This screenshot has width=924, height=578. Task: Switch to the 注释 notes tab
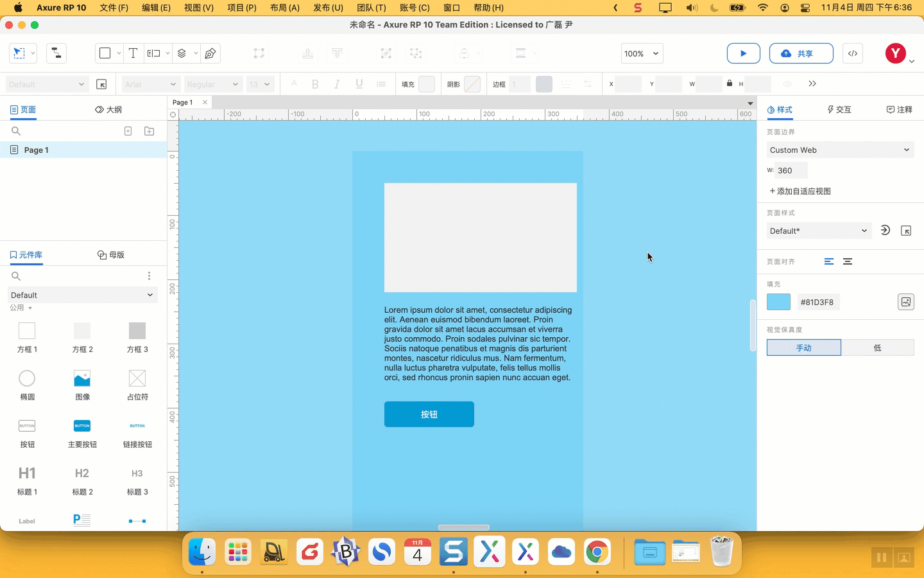pyautogui.click(x=900, y=110)
